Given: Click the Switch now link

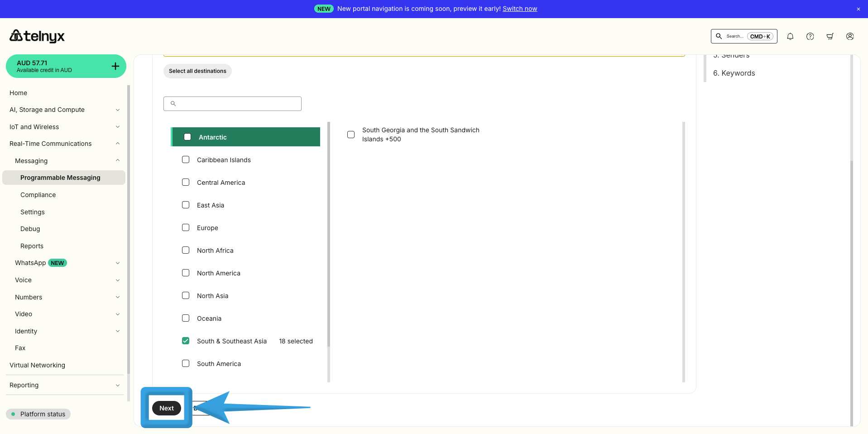Looking at the screenshot, I should pyautogui.click(x=519, y=9).
